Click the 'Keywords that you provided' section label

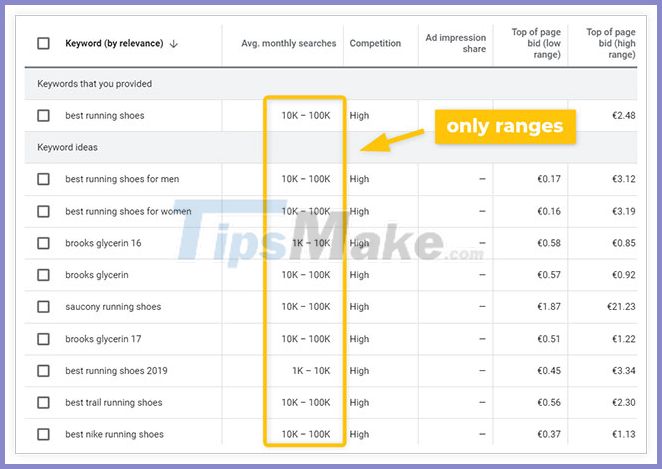point(95,84)
